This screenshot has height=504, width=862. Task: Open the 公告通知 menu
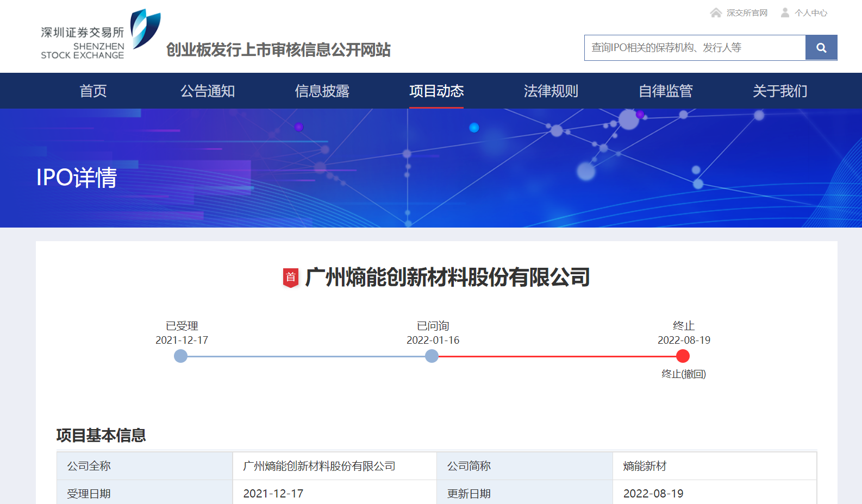click(x=208, y=91)
